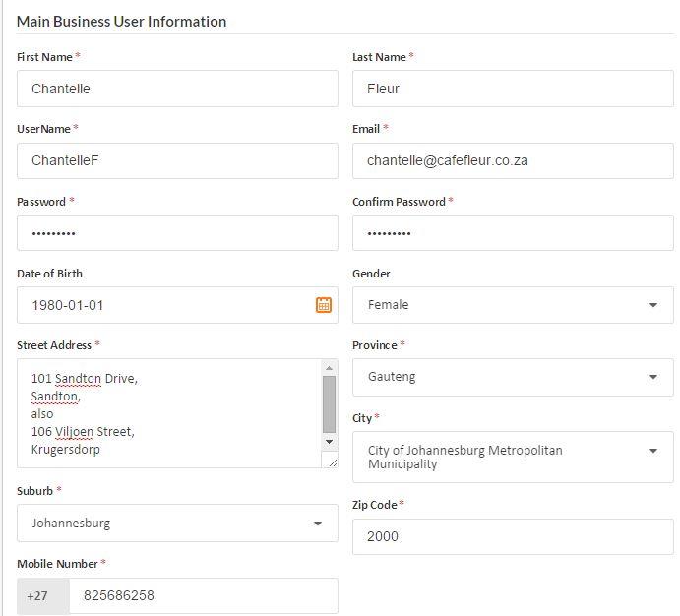This screenshot has height=616, width=680.
Task: Select the UserName field with ChantelleF
Action: pyautogui.click(x=177, y=160)
